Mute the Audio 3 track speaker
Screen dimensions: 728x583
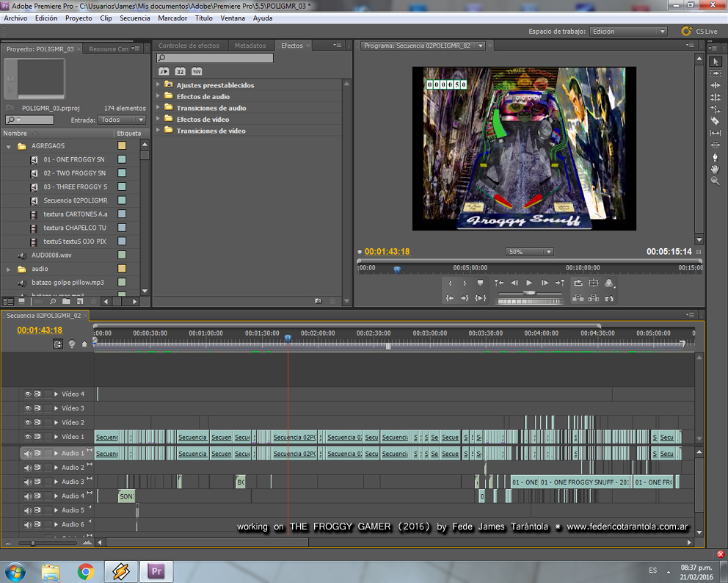tap(28, 482)
